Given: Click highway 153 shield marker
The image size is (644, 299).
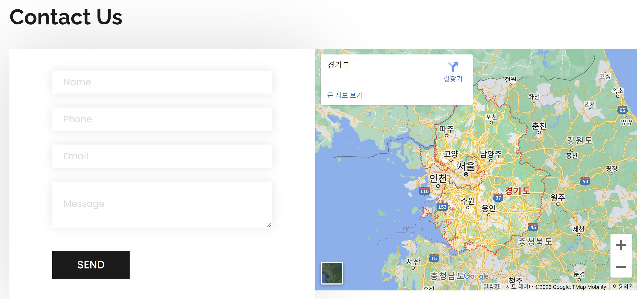Looking at the screenshot, I should pos(442,207).
